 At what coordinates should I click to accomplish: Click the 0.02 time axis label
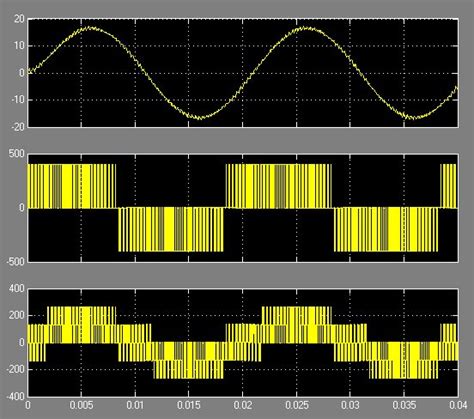243,406
